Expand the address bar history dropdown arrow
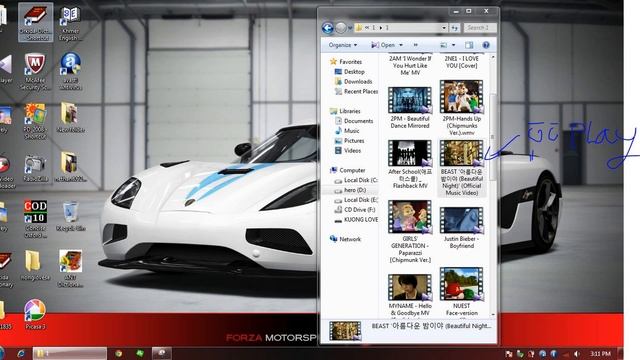This screenshot has height=360, width=640. click(444, 28)
